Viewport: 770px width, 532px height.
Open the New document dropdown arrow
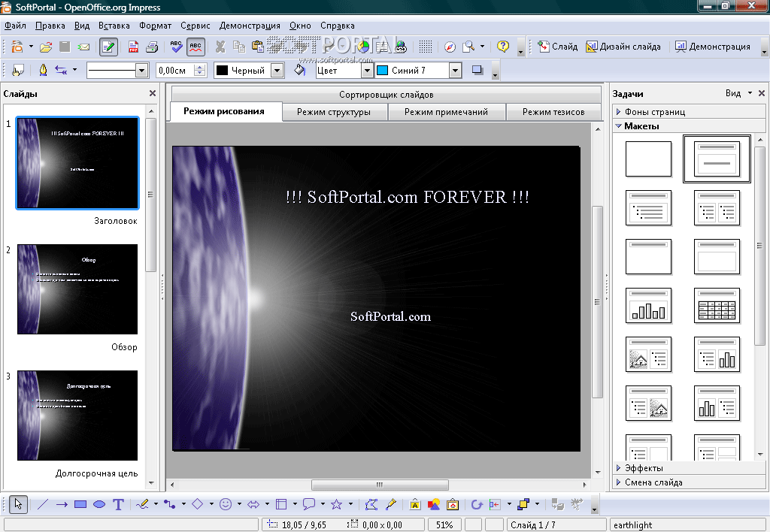point(30,47)
